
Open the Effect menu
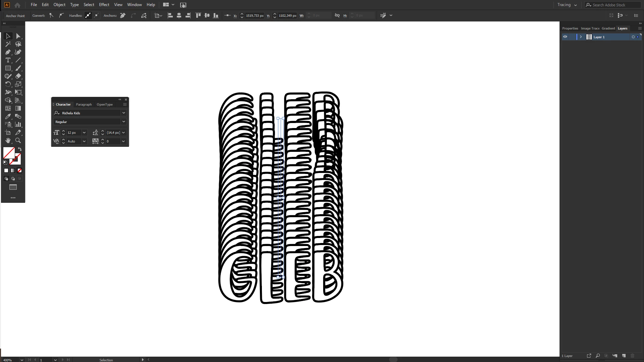coord(104,5)
